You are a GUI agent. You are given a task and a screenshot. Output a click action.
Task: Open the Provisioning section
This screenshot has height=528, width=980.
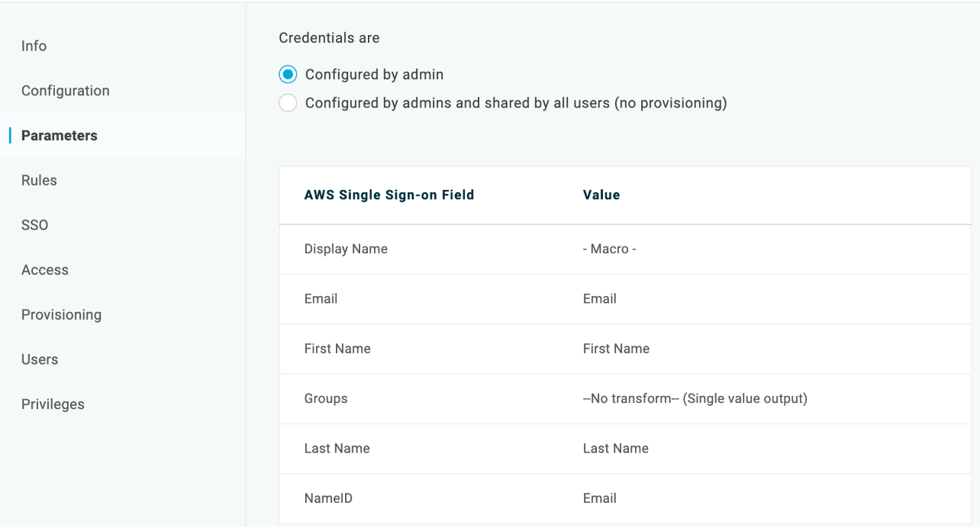[x=61, y=315]
